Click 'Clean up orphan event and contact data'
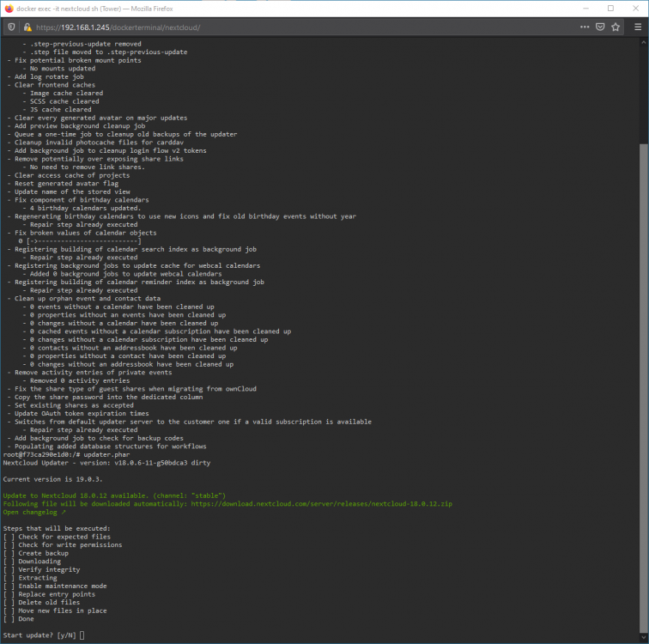This screenshot has height=644, width=649. [x=88, y=298]
